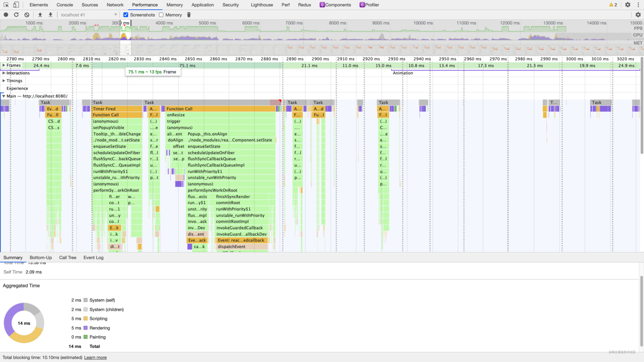The width and height of the screenshot is (644, 362).
Task: Open the DevTools three-dot menu
Action: [638, 5]
